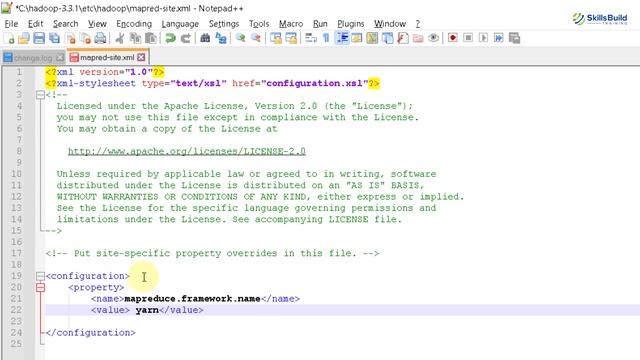Viewport: 640px width, 360px height.
Task: Place cursor on the yarn value
Action: 147,310
